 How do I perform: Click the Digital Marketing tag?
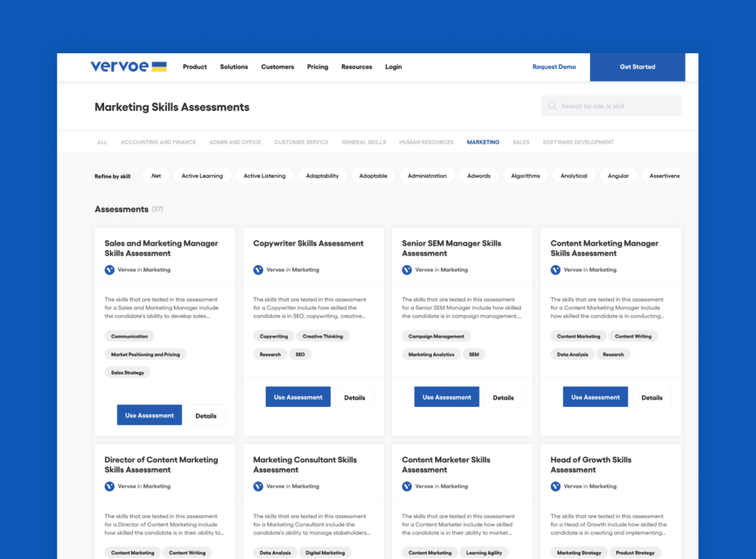[x=325, y=553]
